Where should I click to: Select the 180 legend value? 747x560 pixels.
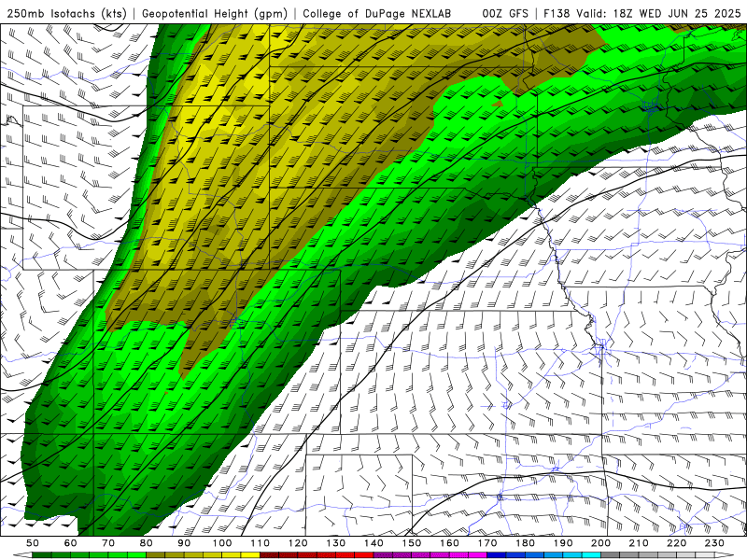[525, 543]
